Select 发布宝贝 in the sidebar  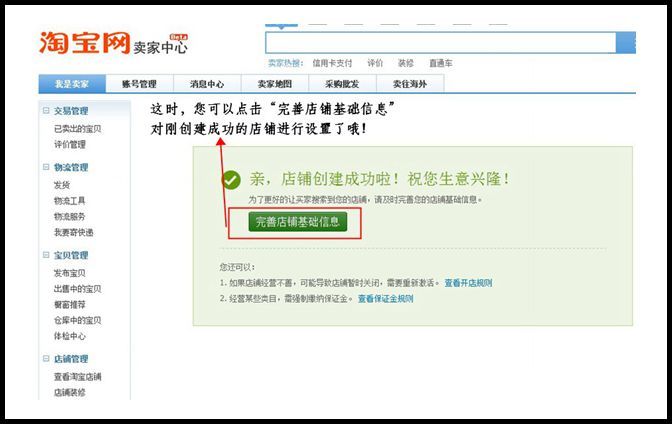[70, 273]
